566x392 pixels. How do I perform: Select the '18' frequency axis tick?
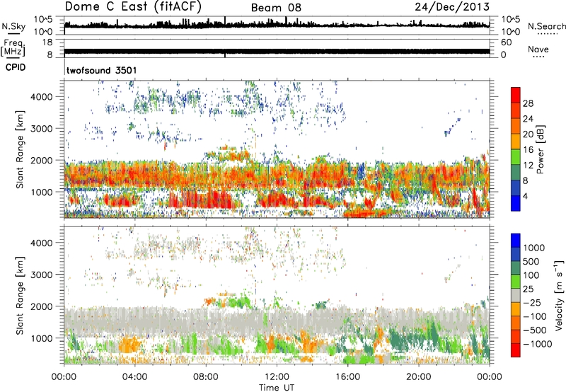point(47,42)
